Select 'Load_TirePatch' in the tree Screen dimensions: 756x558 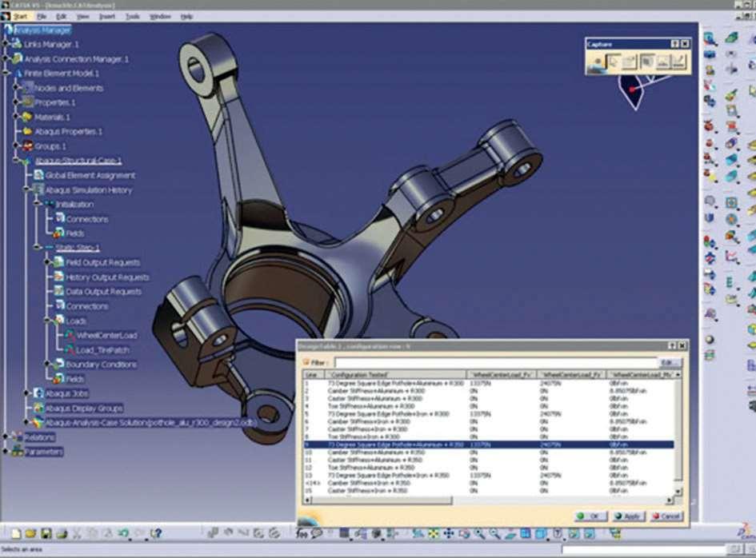point(102,350)
